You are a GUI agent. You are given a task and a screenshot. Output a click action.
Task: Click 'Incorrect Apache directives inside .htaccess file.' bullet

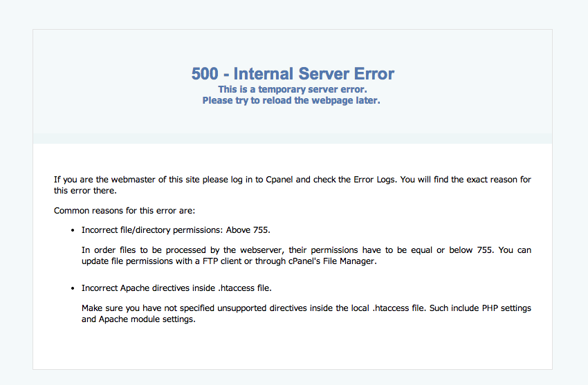click(x=176, y=288)
